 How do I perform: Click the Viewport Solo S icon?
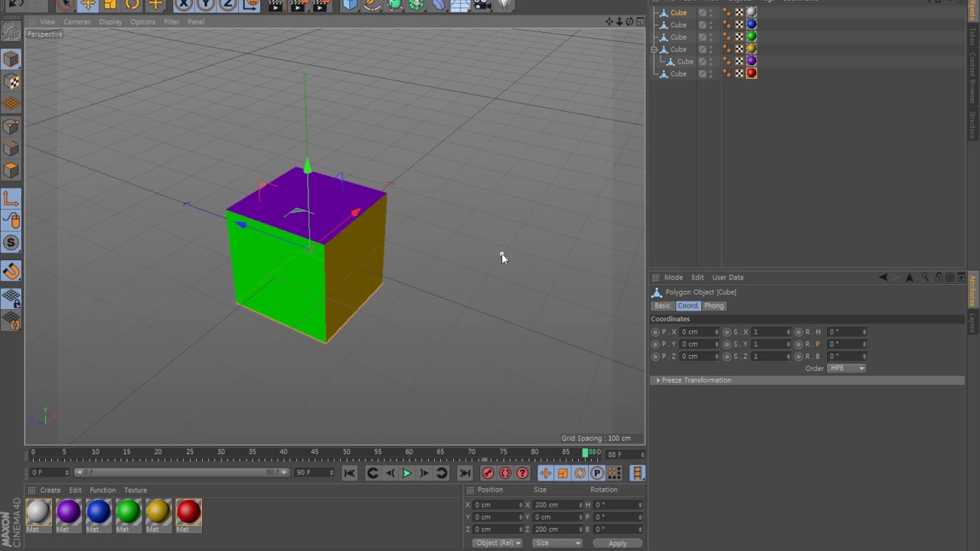[11, 243]
